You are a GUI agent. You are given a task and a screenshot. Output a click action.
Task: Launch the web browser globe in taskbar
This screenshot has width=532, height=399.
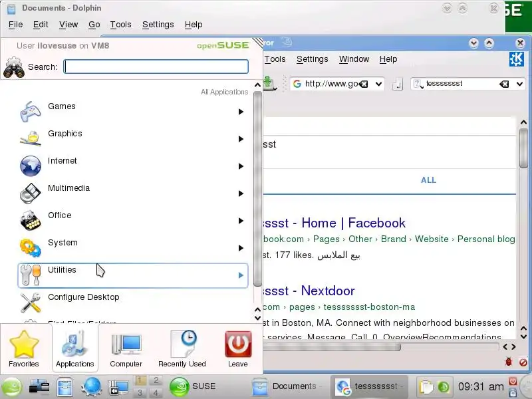click(92, 387)
